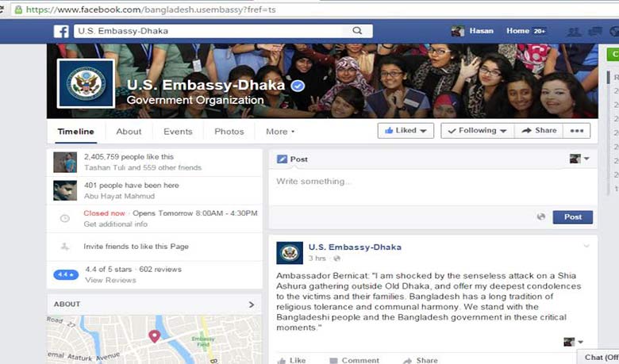Expand the ABOUT section chevron
This screenshot has width=619, height=364.
click(252, 305)
